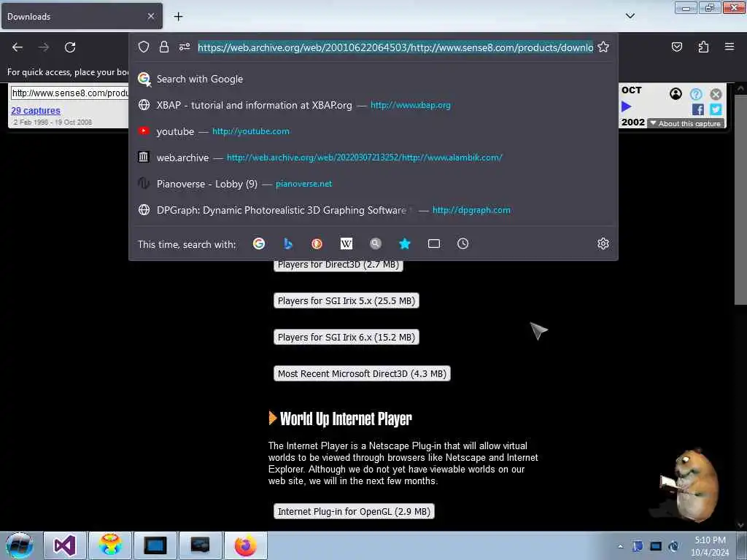747x560 pixels.
Task: Download Players for SGI Irix 5.x
Action: 347,300
